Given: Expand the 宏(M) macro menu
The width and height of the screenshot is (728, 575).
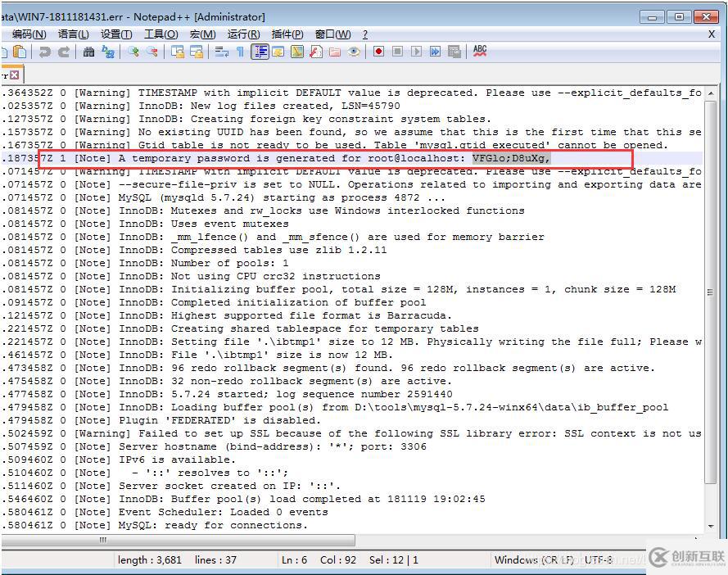Looking at the screenshot, I should click(202, 34).
